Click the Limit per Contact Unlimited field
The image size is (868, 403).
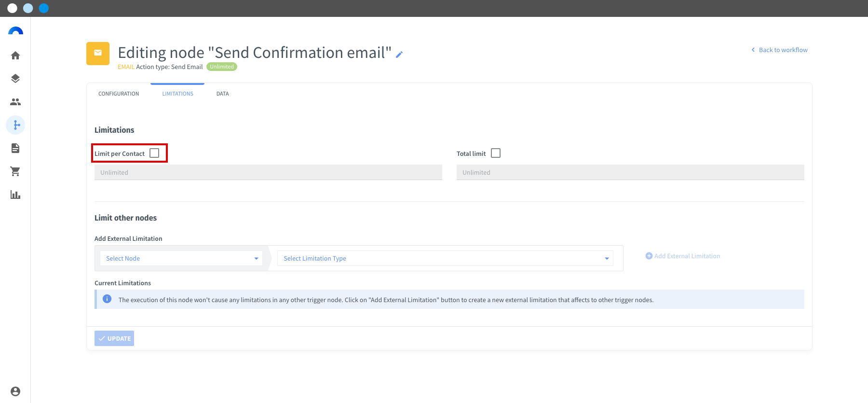tap(268, 172)
